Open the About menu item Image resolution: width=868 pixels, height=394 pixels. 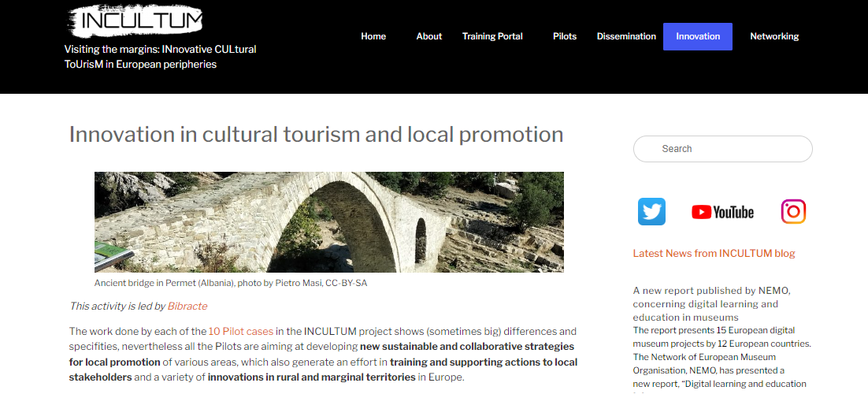tap(429, 36)
